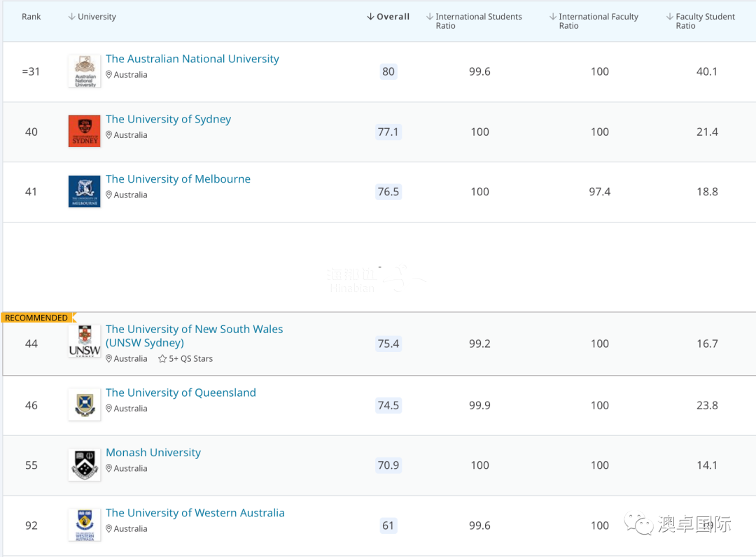
Task: Click the location pin under University of Western Australia
Action: click(109, 528)
